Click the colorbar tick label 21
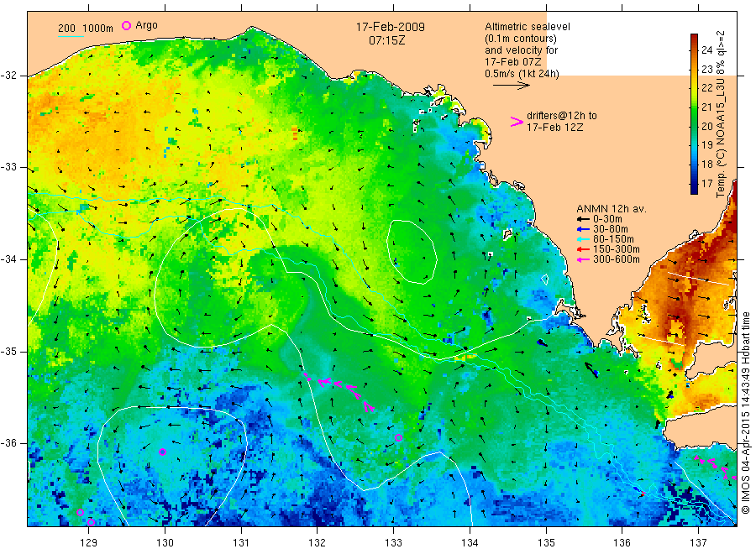 [706, 107]
